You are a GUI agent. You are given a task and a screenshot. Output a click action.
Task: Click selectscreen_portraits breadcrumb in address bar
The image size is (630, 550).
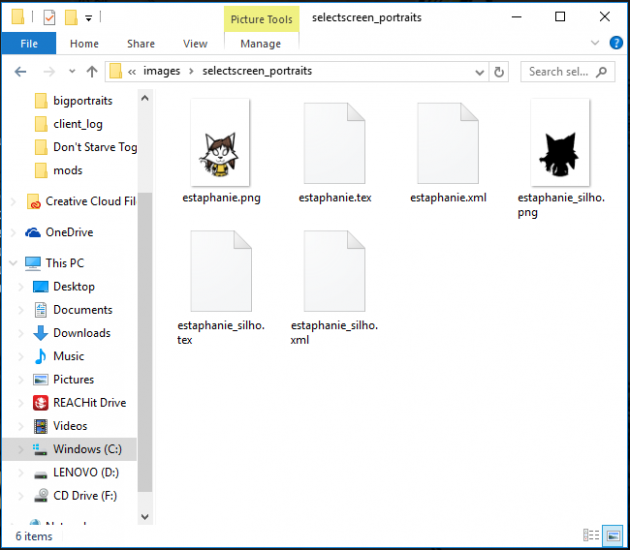point(257,71)
